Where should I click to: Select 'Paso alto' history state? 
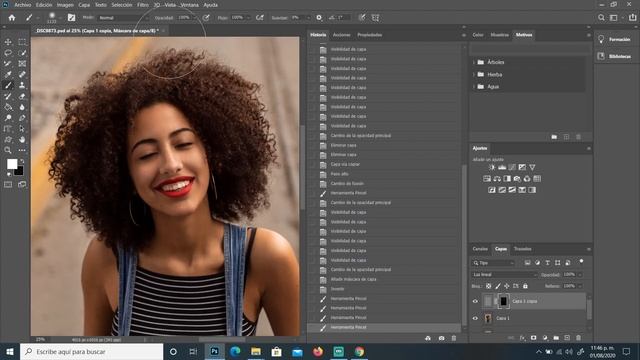tap(340, 174)
